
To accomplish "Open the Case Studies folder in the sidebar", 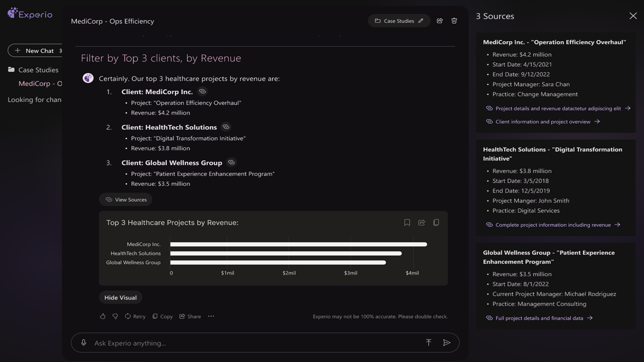I will tap(33, 70).
